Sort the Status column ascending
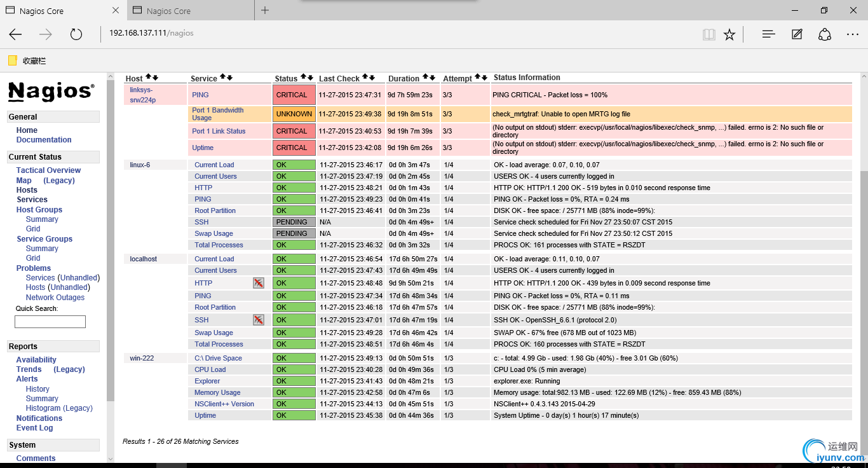This screenshot has width=868, height=468. [x=303, y=78]
